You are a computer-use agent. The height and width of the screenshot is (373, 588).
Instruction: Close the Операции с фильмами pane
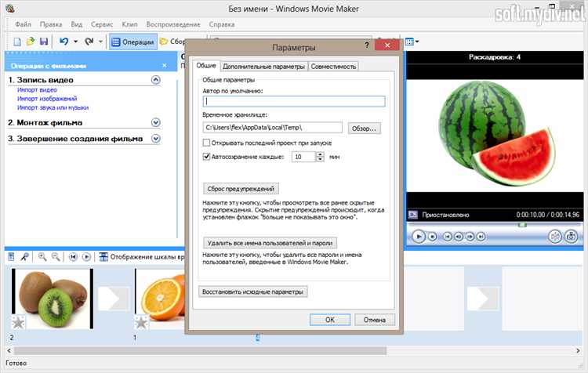(x=165, y=66)
